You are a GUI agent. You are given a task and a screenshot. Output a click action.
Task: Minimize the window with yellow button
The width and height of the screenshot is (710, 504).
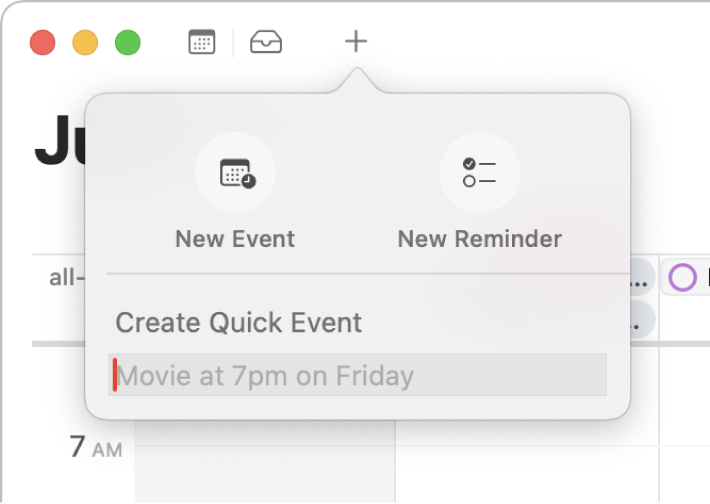[85, 43]
